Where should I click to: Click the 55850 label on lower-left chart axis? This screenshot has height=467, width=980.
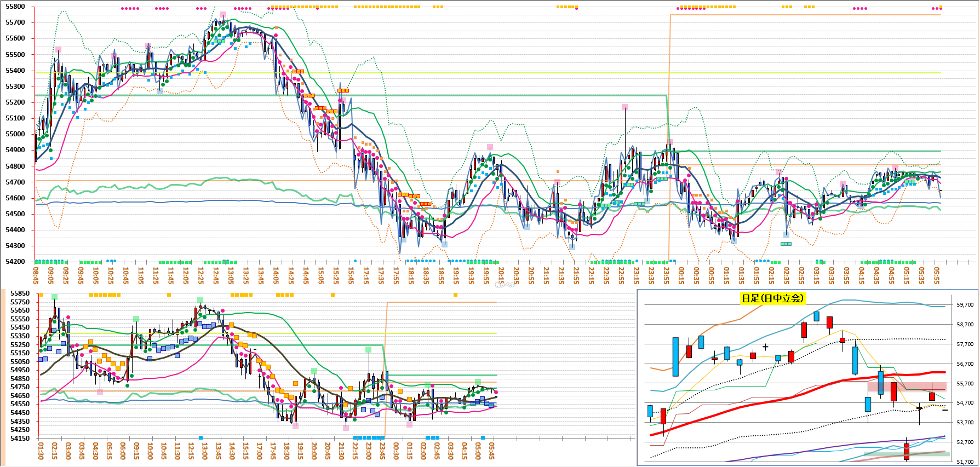coord(20,293)
